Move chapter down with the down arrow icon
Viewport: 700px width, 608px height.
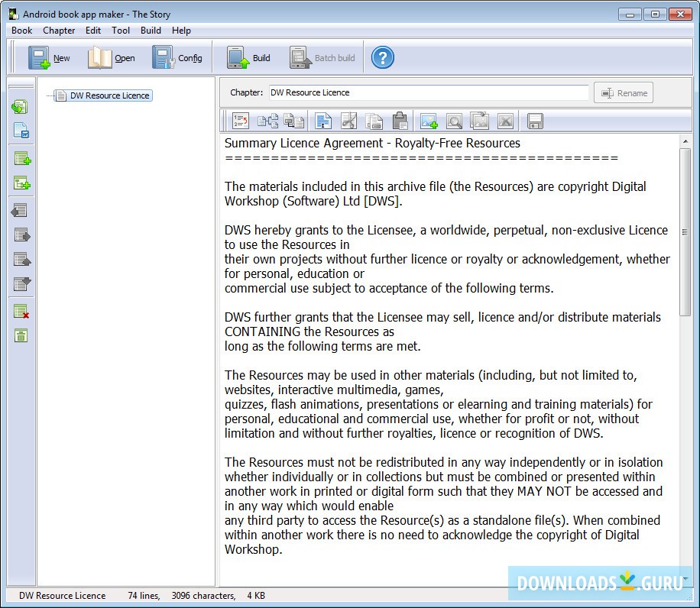(x=22, y=283)
